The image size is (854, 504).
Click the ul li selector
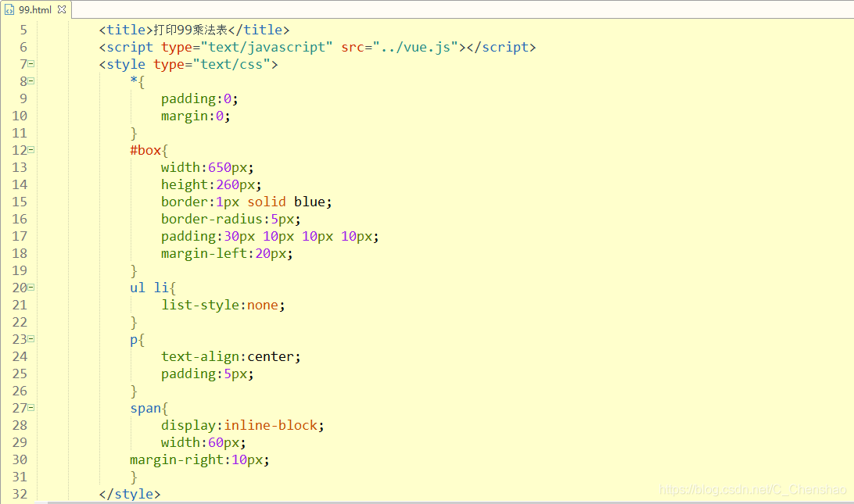149,288
